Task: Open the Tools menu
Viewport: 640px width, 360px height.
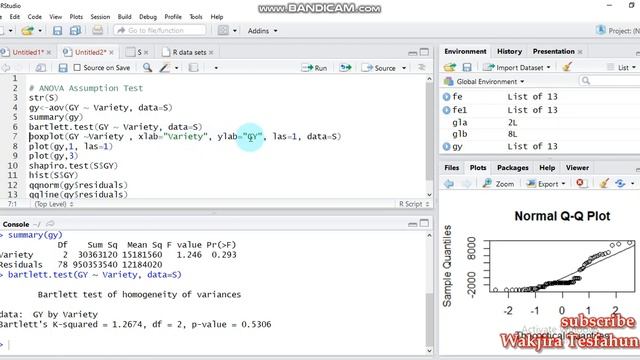Action: (196, 17)
